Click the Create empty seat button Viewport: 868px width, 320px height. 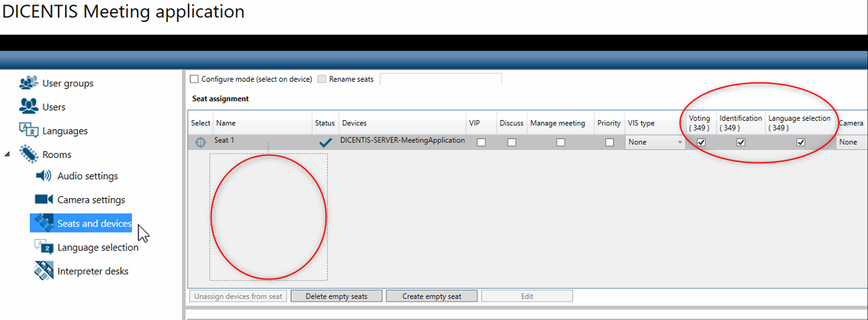[x=432, y=296]
